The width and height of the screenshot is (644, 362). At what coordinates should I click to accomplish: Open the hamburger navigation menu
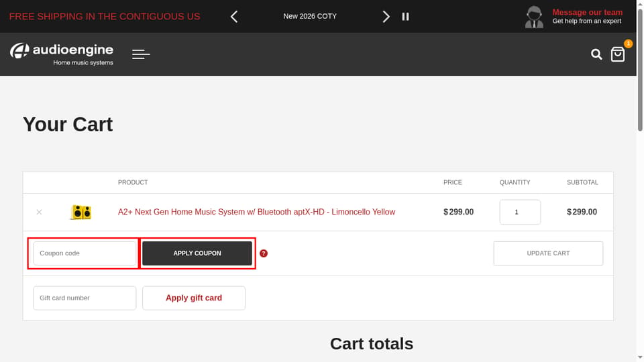pyautogui.click(x=141, y=54)
